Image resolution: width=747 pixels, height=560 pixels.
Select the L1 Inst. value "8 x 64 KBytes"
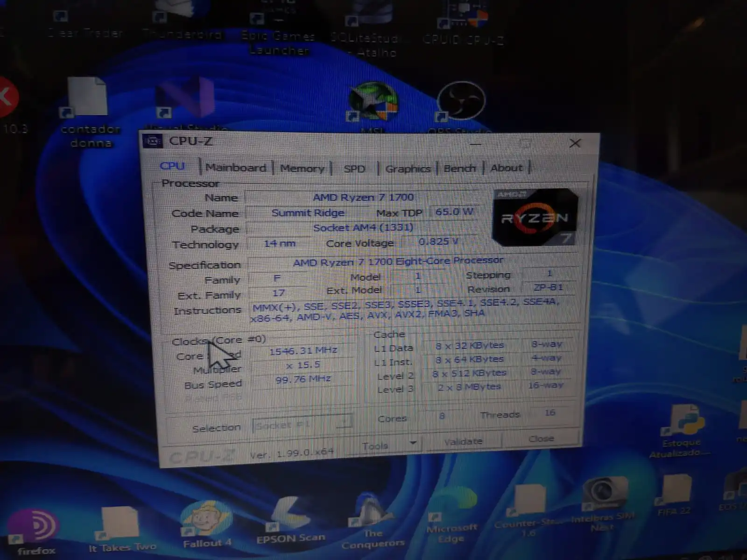pyautogui.click(x=469, y=359)
